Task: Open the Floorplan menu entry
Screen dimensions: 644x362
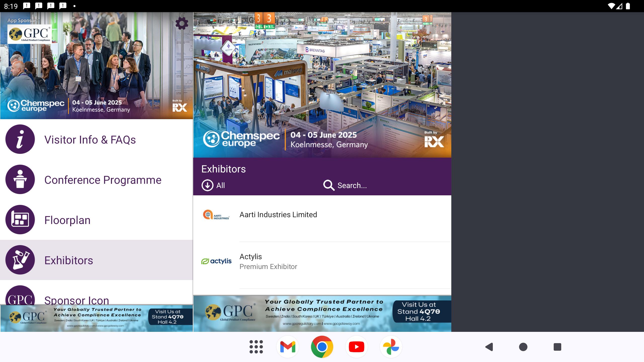Action: point(97,220)
